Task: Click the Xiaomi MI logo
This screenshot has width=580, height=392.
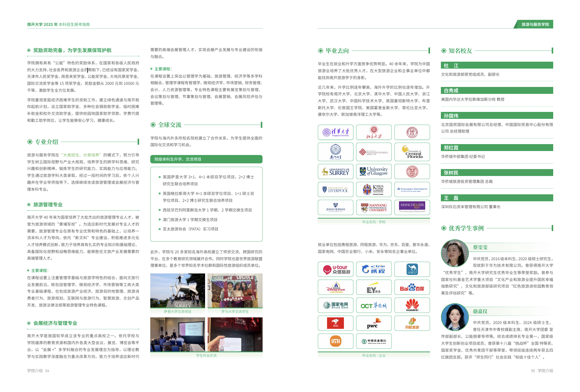Action: (335, 341)
